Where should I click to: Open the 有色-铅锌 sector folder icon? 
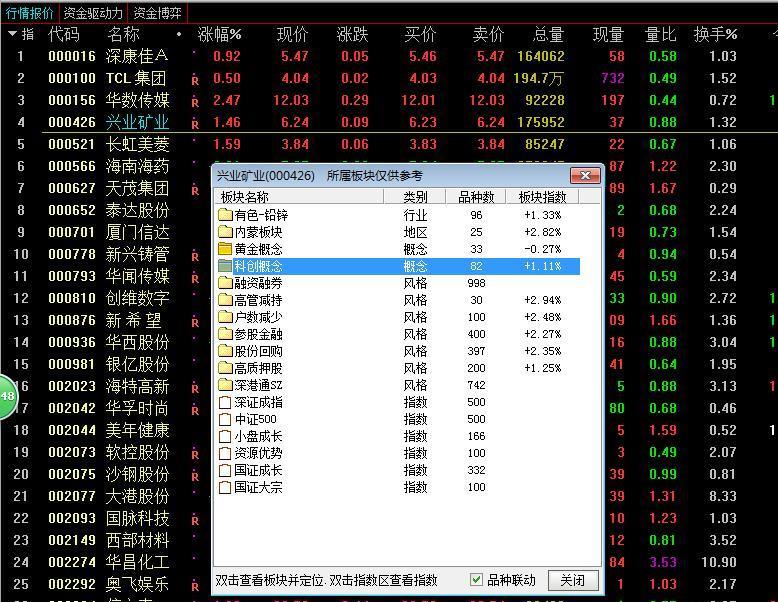click(x=225, y=215)
